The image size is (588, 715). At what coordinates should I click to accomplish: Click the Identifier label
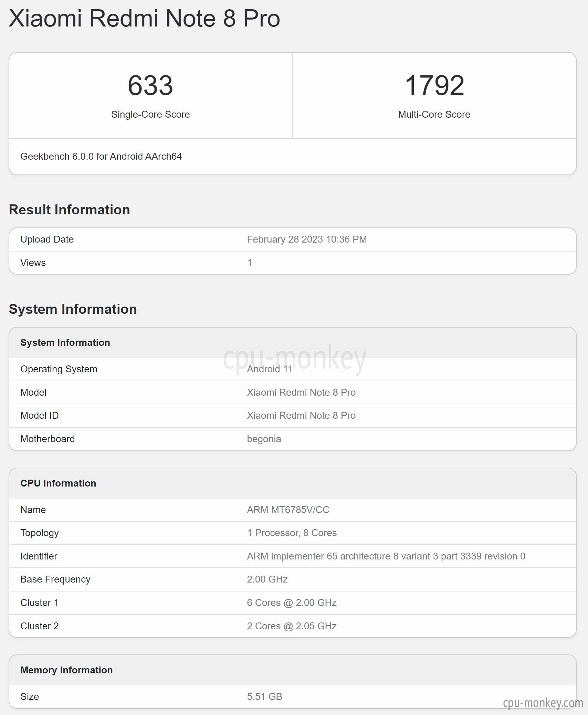tap(39, 556)
